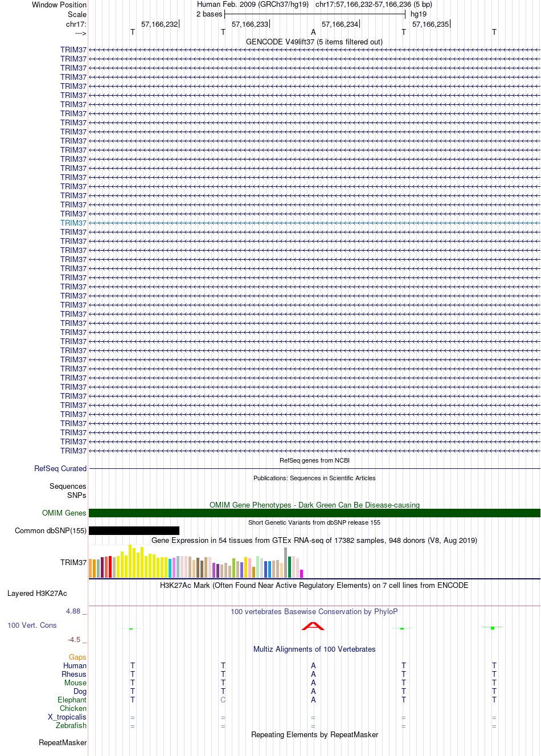Open Short Genetic Variants from dbSNP title
541x756 pixels.
click(x=314, y=522)
